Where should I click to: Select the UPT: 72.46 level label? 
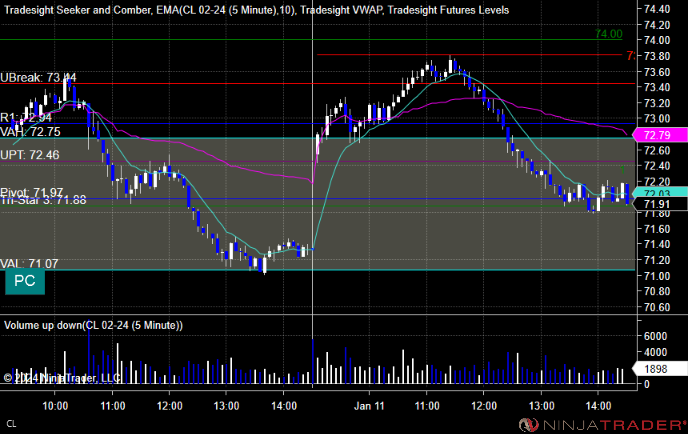click(29, 154)
